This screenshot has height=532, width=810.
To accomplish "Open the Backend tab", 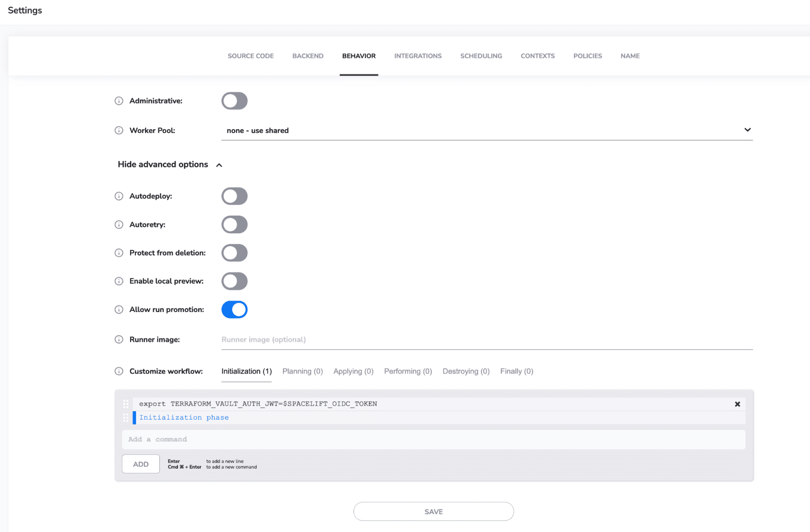I will coord(308,56).
